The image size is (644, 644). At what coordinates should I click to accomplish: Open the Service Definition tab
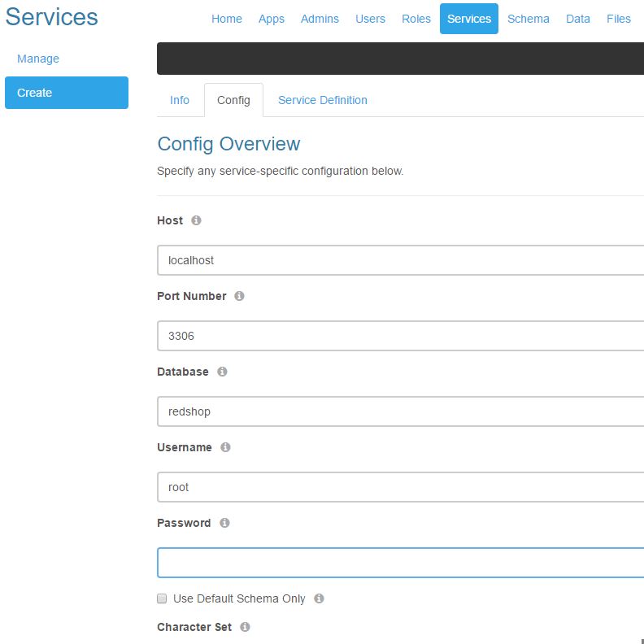322,100
